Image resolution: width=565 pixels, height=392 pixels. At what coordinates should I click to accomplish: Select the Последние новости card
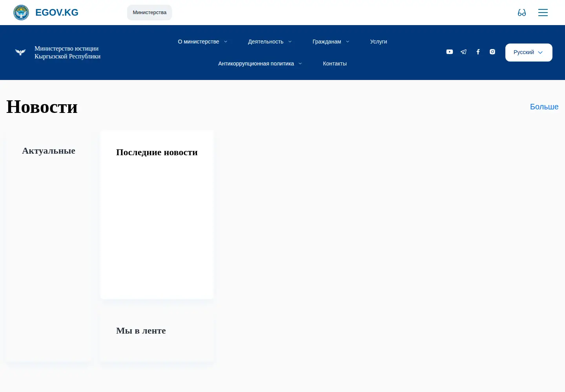tap(157, 215)
